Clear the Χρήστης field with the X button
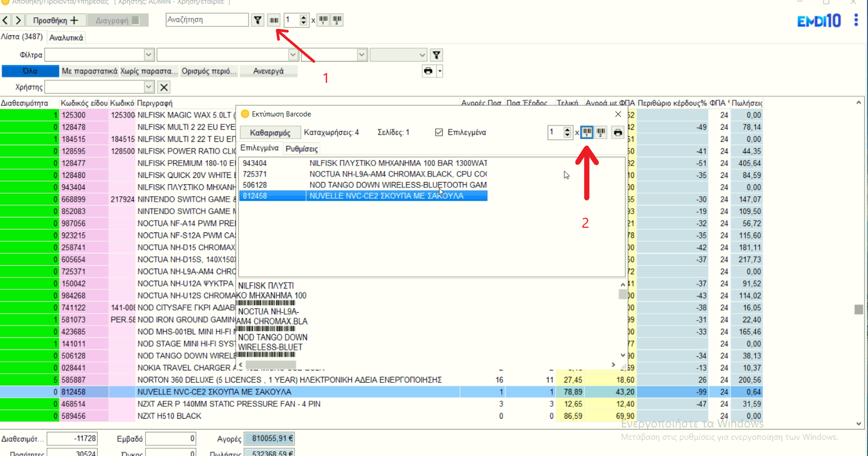868x456 pixels. coord(164,87)
